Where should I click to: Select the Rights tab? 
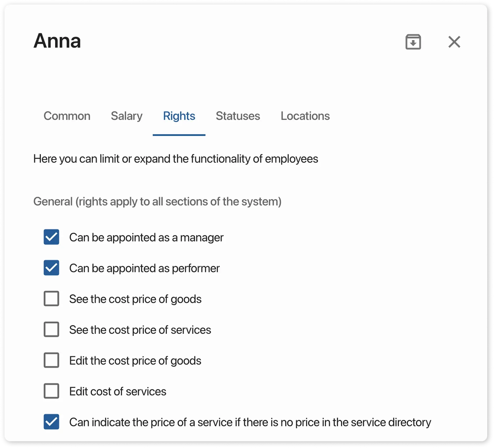pyautogui.click(x=179, y=116)
